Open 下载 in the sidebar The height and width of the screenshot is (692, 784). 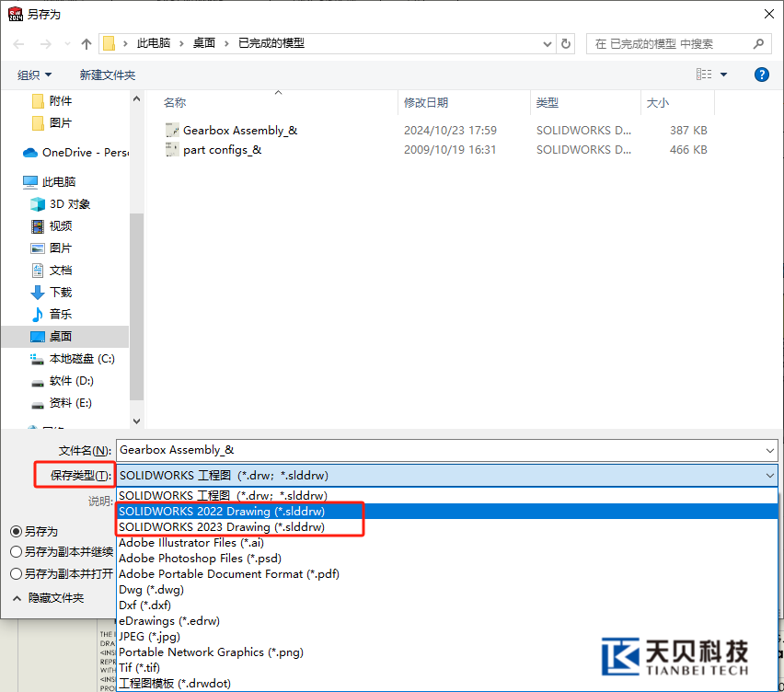52,293
